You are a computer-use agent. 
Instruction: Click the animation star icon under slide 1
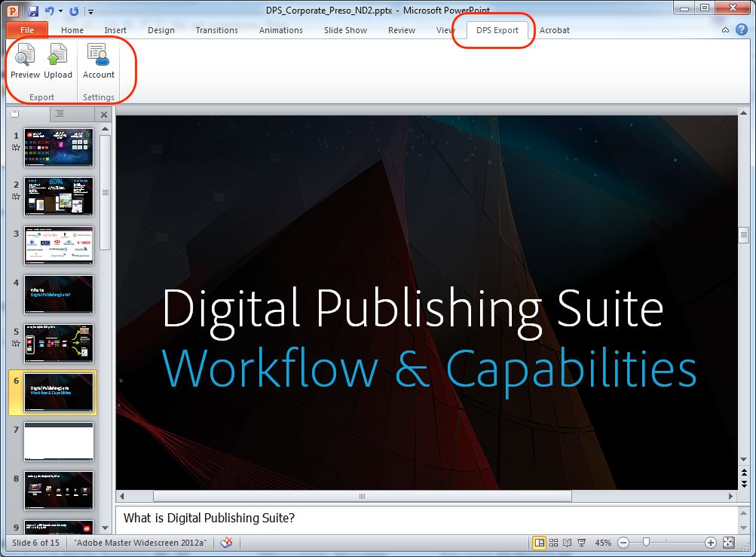click(x=16, y=148)
